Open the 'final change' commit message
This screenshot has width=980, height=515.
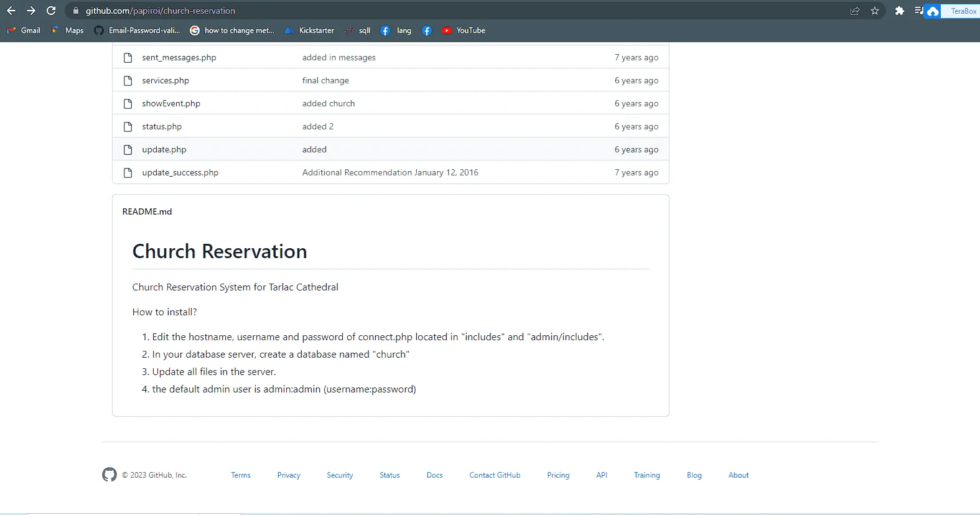(325, 80)
